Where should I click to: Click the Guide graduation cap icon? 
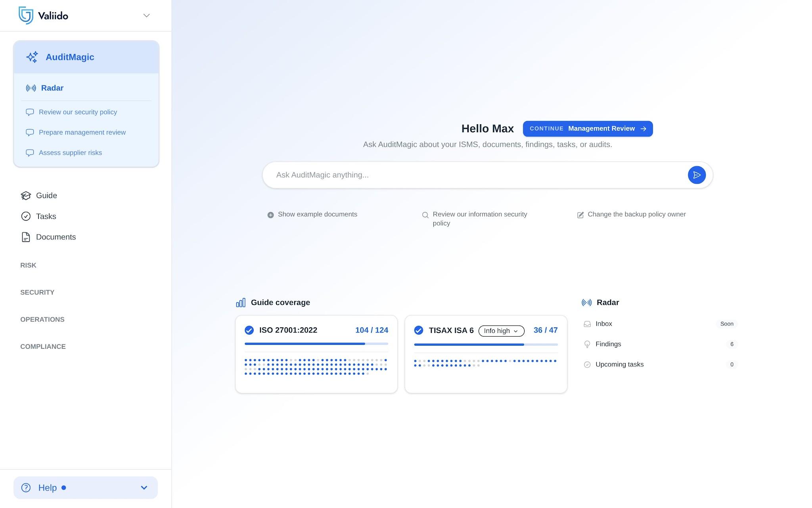click(x=26, y=196)
